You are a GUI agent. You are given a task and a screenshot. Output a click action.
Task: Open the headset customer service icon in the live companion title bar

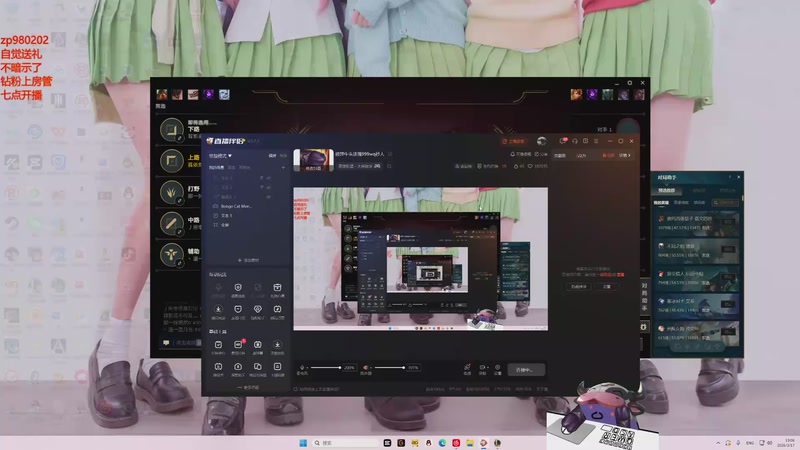click(574, 141)
